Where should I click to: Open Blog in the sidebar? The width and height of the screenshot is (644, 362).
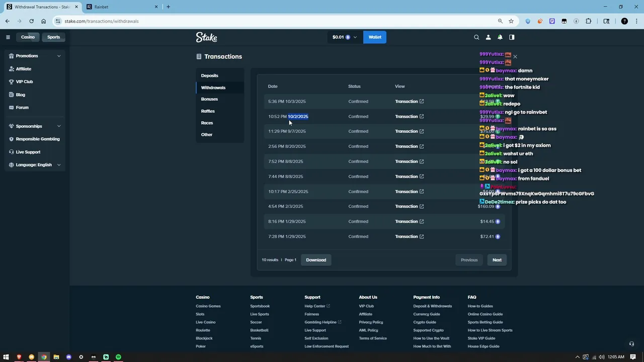35,95
